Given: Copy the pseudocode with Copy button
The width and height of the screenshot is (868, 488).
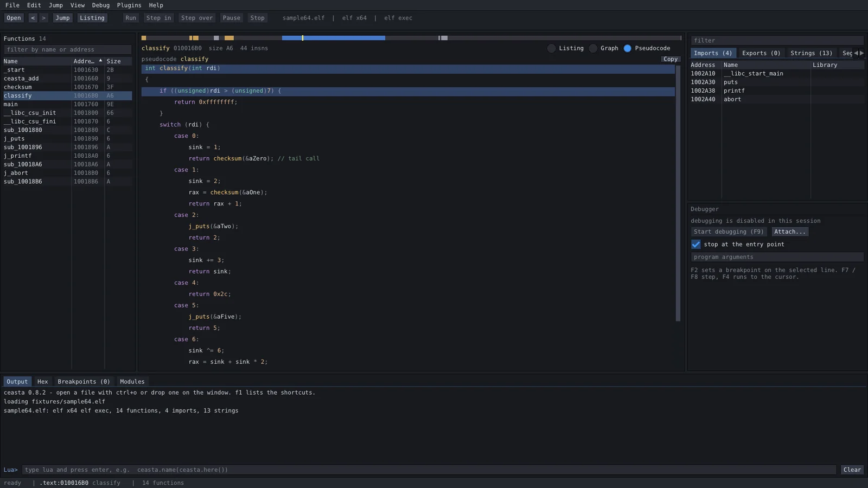Looking at the screenshot, I should coord(671,59).
